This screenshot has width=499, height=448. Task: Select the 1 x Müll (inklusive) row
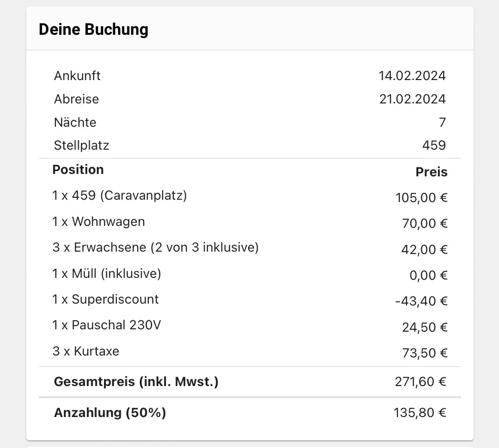tap(250, 274)
